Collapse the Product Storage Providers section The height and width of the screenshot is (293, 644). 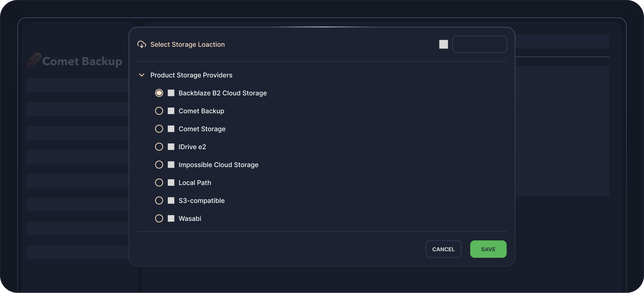point(142,75)
